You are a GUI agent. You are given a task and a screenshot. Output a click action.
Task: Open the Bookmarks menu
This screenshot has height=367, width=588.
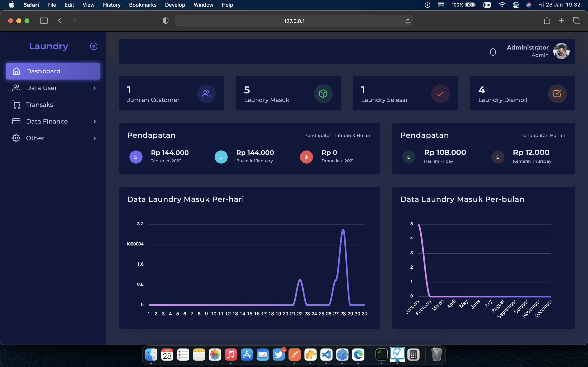(x=143, y=5)
